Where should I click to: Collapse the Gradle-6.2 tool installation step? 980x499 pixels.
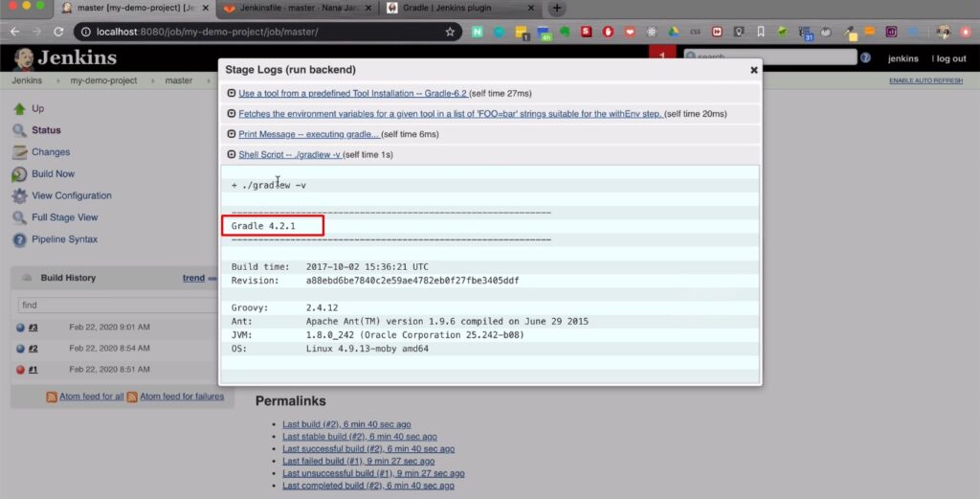pyautogui.click(x=232, y=93)
